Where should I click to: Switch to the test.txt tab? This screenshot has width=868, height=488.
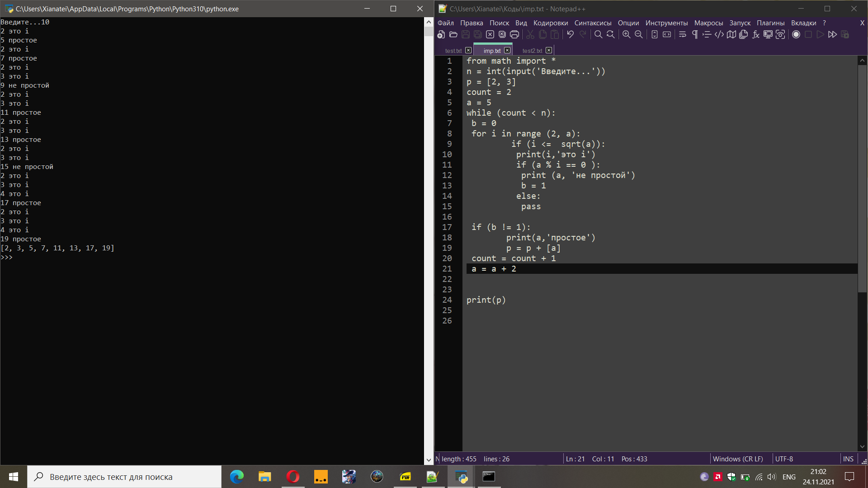[453, 51]
